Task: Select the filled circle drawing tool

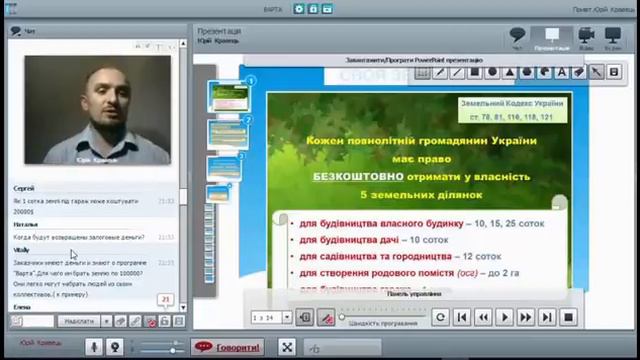Action: (492, 72)
